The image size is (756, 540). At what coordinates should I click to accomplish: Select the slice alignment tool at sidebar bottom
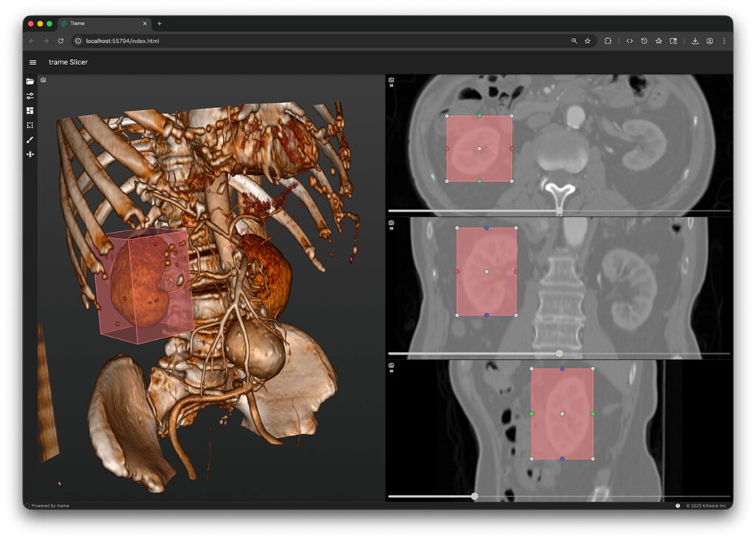(30, 154)
